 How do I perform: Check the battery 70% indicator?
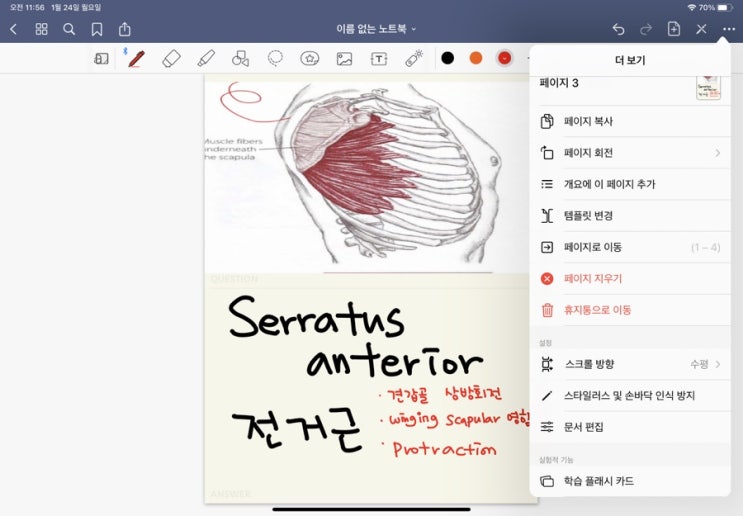coord(716,8)
